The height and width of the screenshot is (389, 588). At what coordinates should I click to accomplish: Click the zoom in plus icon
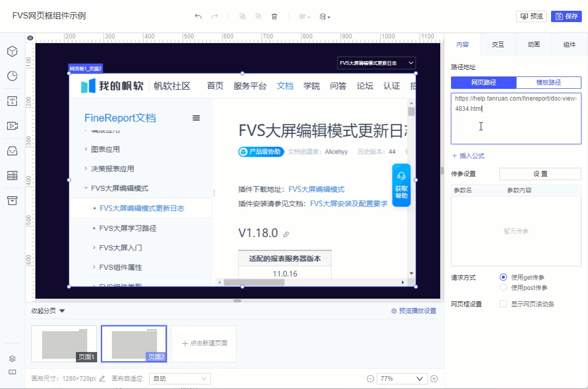434,379
